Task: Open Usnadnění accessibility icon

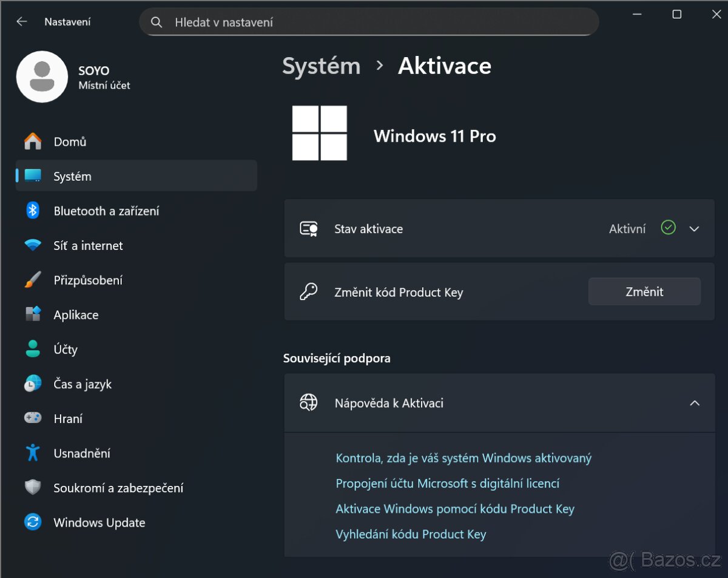Action: tap(33, 453)
